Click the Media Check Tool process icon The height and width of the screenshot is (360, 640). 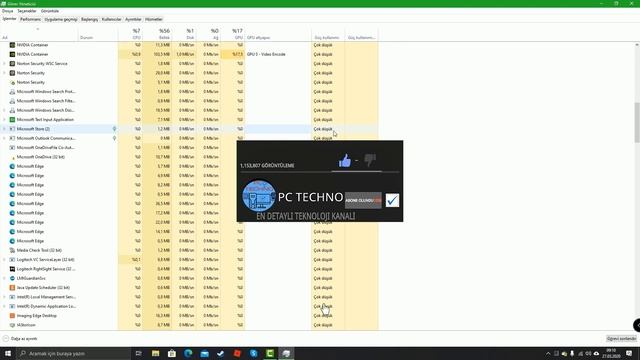coord(12,250)
